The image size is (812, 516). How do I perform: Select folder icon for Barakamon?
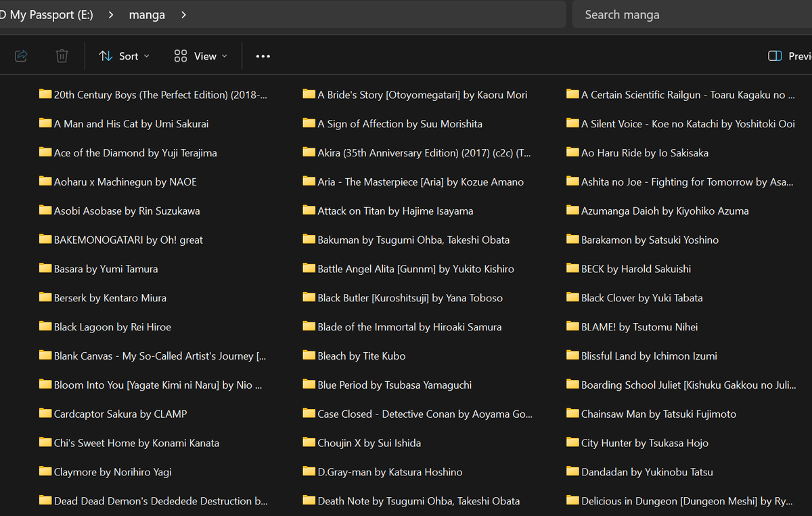[x=572, y=240]
